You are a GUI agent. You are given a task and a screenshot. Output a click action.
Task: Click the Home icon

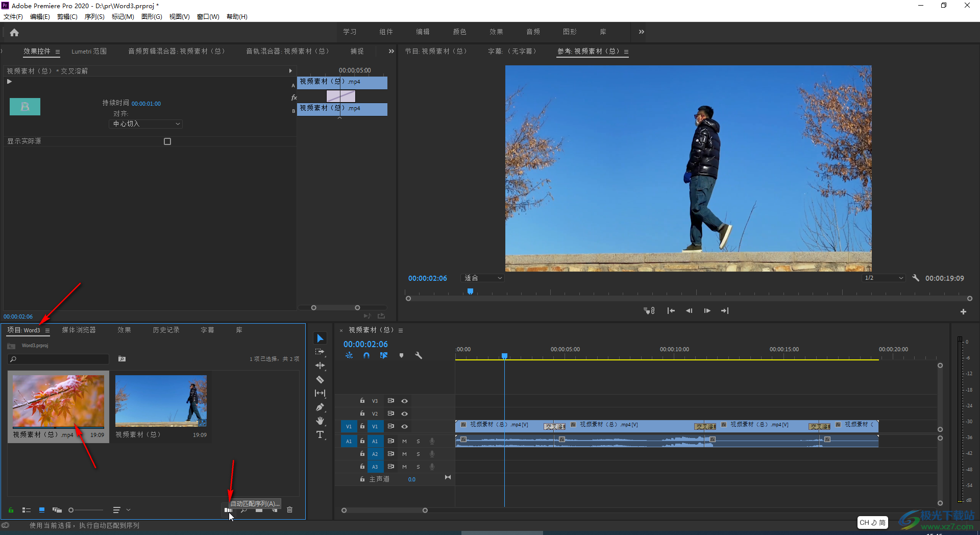(14, 32)
